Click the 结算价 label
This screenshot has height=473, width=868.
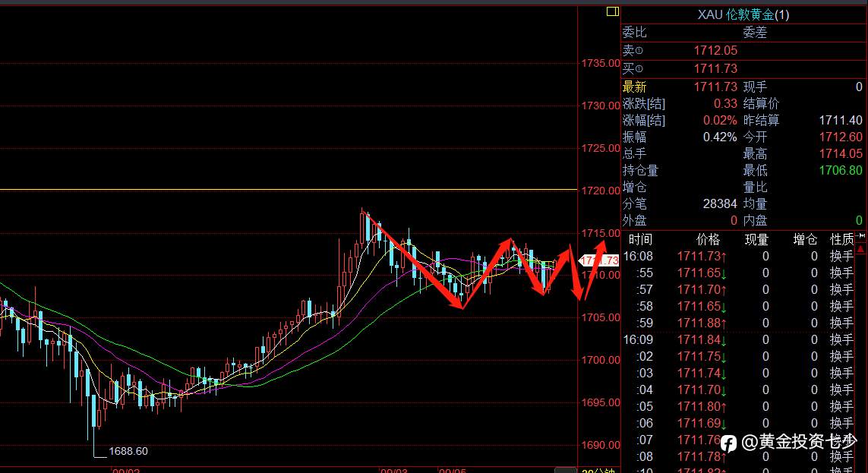tap(761, 103)
